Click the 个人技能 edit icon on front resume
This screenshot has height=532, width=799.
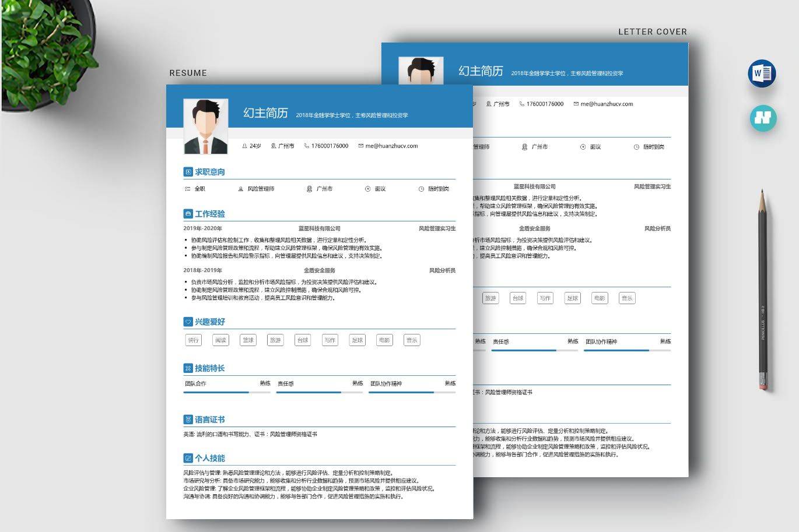pyautogui.click(x=188, y=458)
